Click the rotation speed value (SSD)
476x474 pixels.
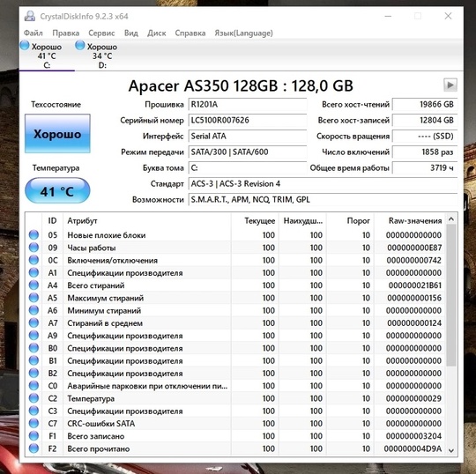point(425,136)
